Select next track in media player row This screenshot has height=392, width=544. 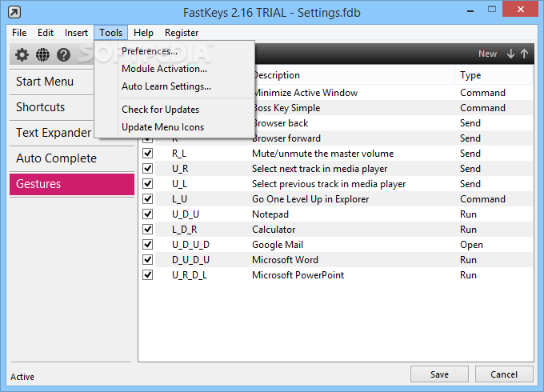click(x=336, y=169)
